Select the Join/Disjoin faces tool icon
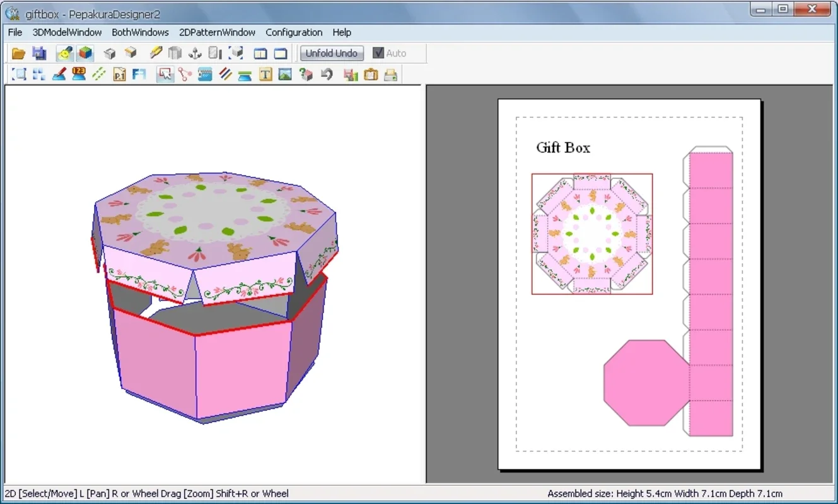The image size is (838, 504). (185, 74)
